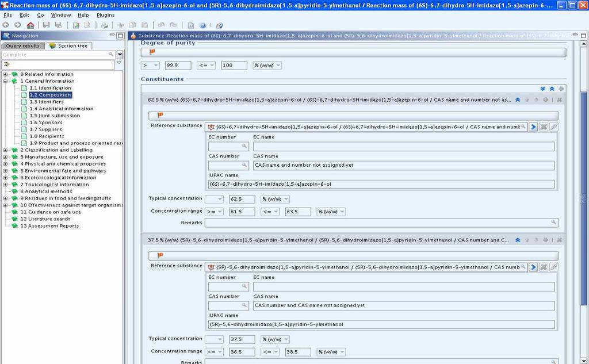This screenshot has height=364, width=589.
Task: Expand 0 Related Information tree node
Action: 5,74
